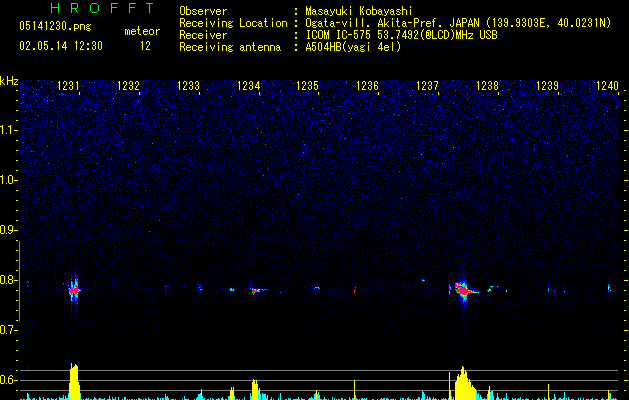629x400 pixels.
Task: Click the HROFFT title text
Action: point(102,8)
